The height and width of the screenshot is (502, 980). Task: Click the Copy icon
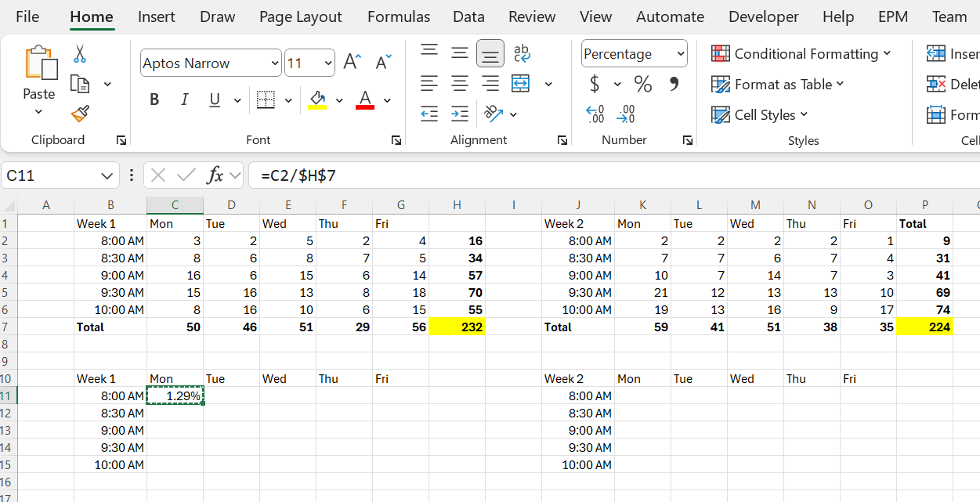[80, 84]
